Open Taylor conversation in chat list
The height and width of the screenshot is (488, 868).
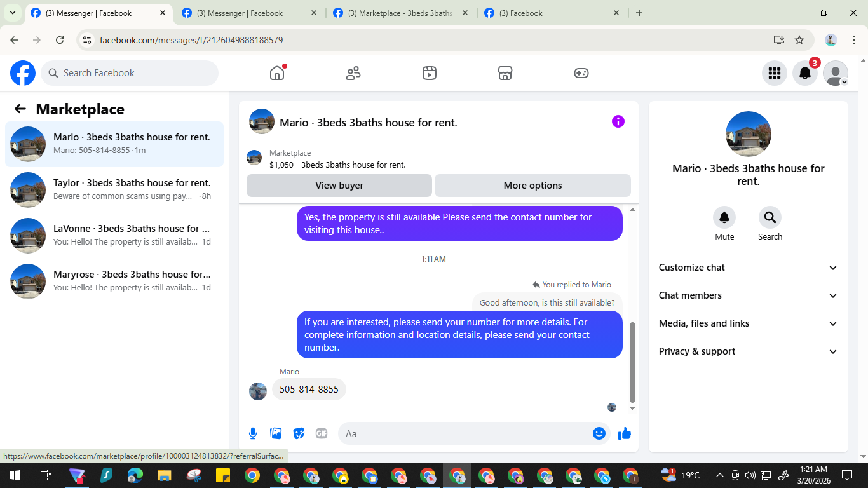point(114,190)
